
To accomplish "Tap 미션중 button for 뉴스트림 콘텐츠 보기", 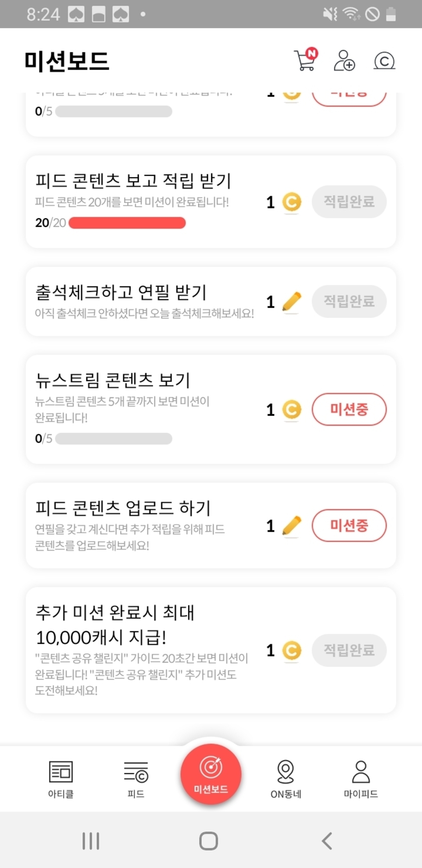I will pos(349,409).
